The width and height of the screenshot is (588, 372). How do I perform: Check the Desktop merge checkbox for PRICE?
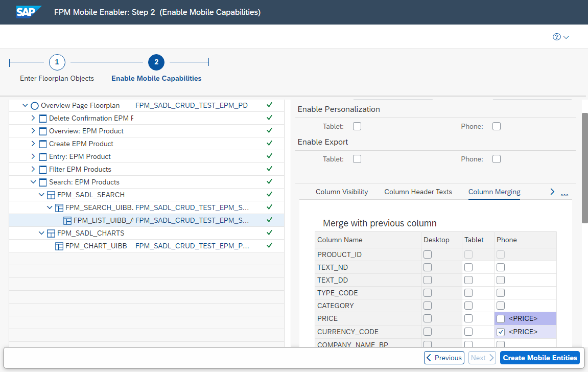point(427,318)
